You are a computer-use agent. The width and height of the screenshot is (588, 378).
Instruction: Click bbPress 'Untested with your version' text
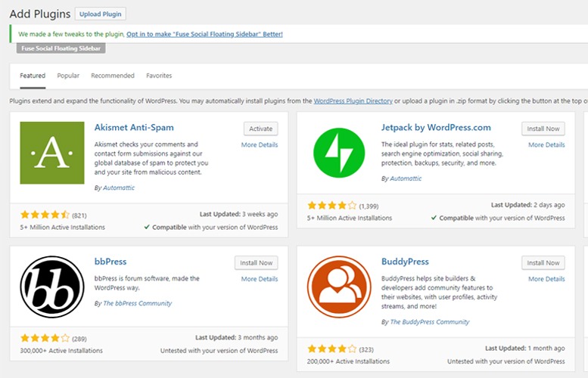pyautogui.click(x=219, y=351)
